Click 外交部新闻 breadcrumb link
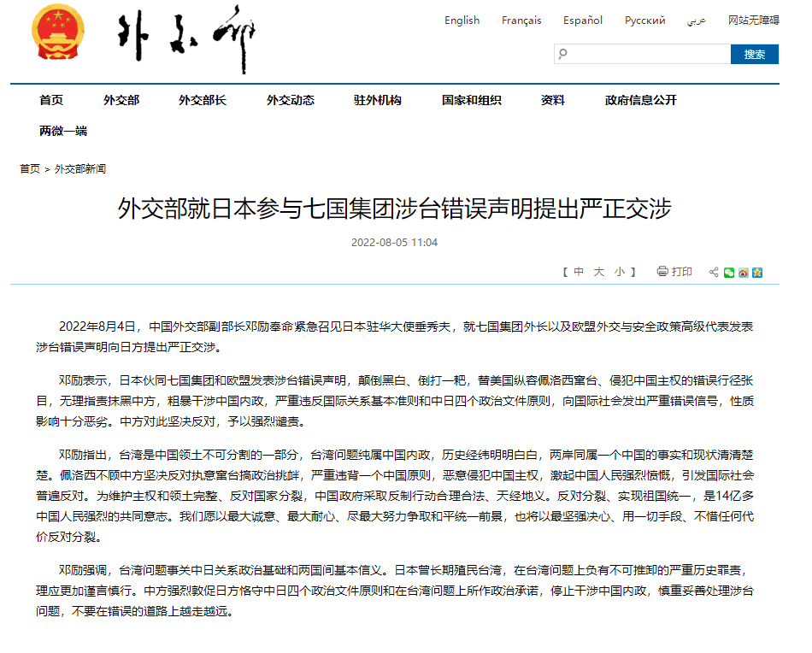The width and height of the screenshot is (812, 653). coord(80,169)
